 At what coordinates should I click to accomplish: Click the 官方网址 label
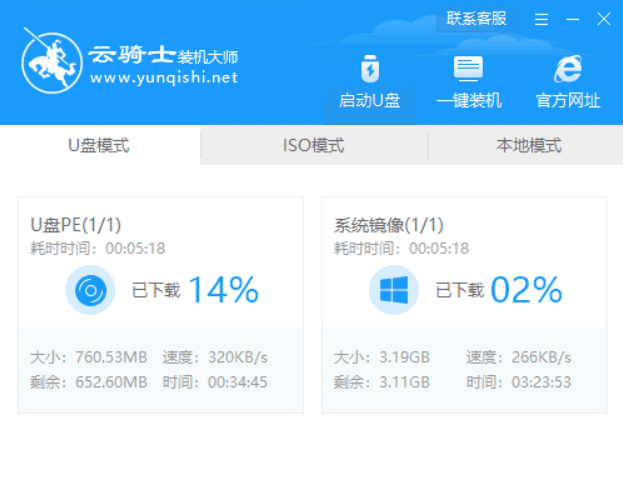click(x=568, y=100)
